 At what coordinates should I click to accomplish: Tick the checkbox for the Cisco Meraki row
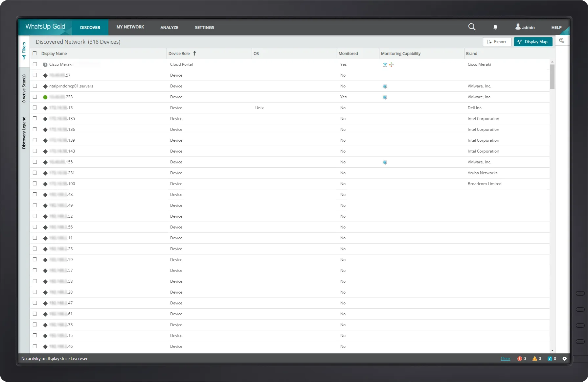coord(35,64)
